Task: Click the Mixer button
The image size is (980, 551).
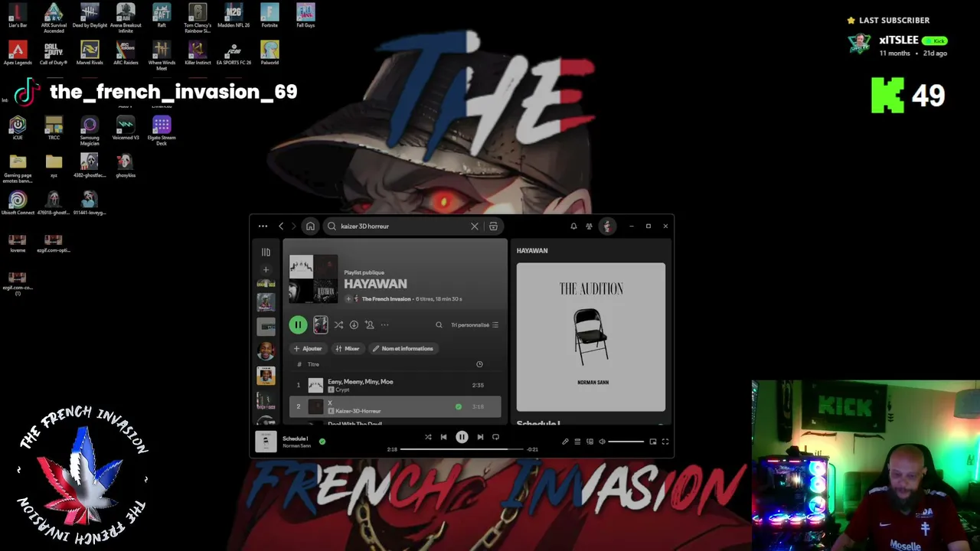Action: [x=348, y=349]
